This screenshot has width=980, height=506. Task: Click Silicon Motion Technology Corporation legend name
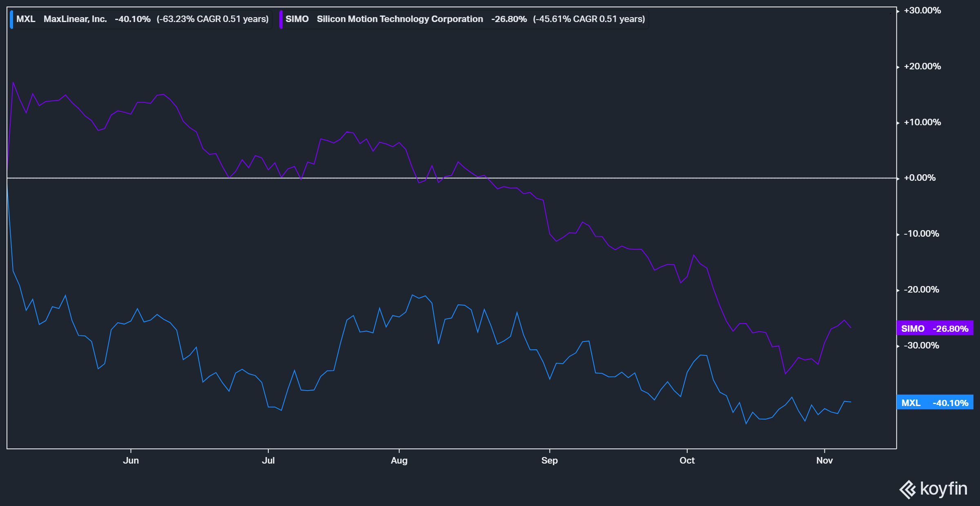(x=400, y=19)
